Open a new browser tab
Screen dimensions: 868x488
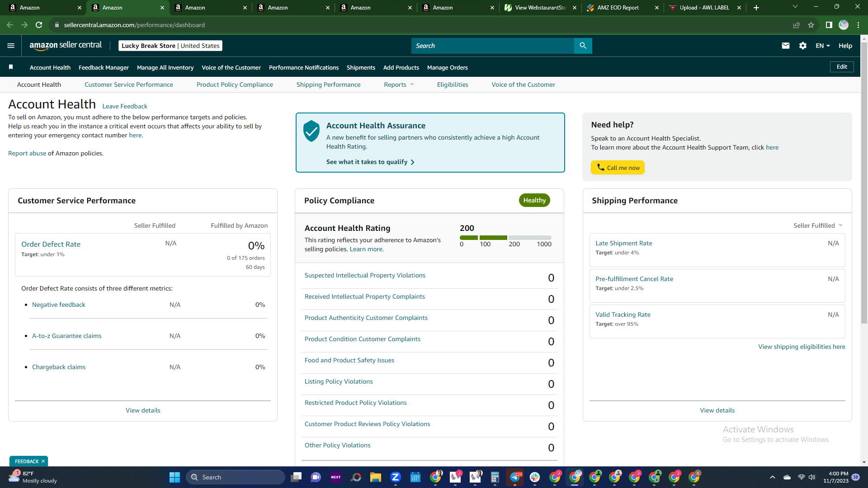pos(756,8)
